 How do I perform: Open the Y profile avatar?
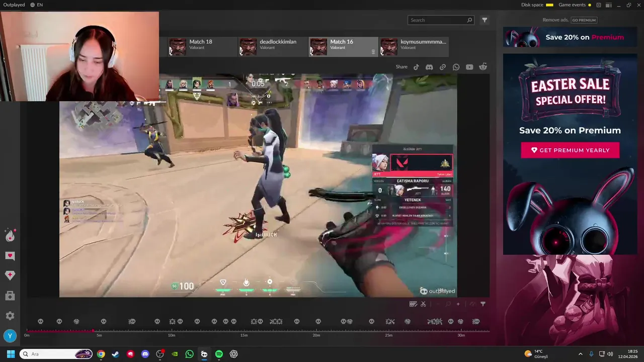[10, 336]
